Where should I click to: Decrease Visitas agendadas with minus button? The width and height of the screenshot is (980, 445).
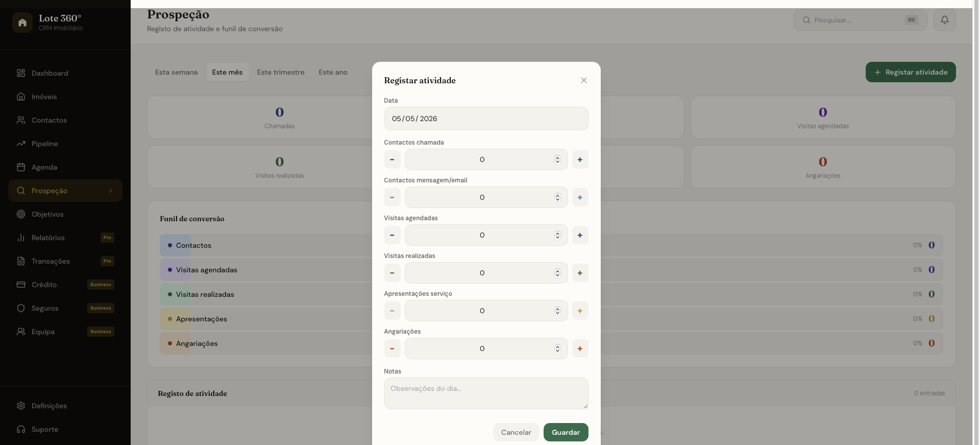392,235
